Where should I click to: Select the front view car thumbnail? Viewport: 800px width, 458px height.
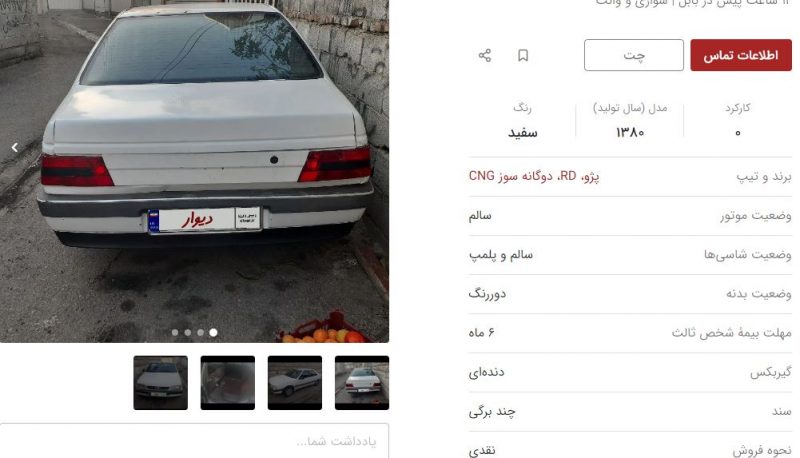click(x=161, y=383)
